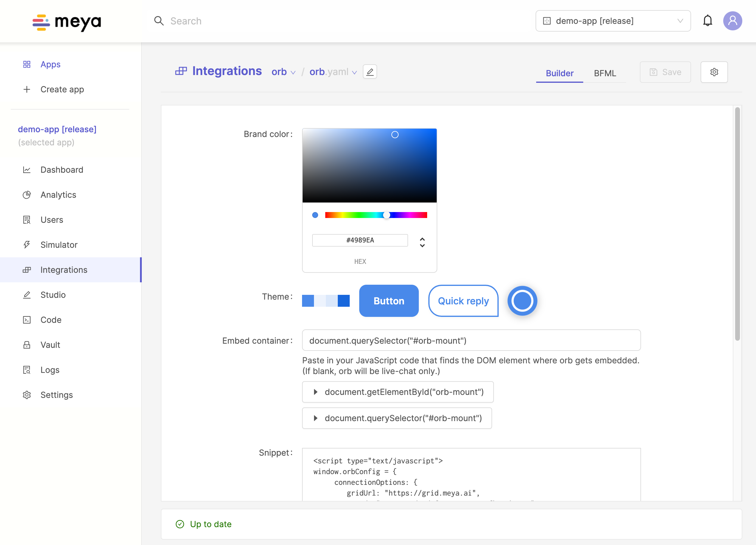The width and height of the screenshot is (756, 545).
Task: Click the Create app link
Action: point(62,89)
